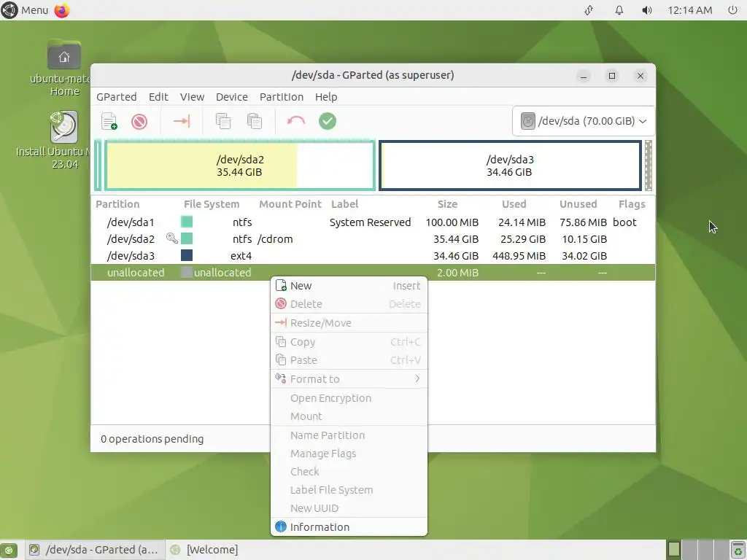This screenshot has width=747, height=560.
Task: Click the show desktop icon in bottom panel
Action: click(x=9, y=550)
